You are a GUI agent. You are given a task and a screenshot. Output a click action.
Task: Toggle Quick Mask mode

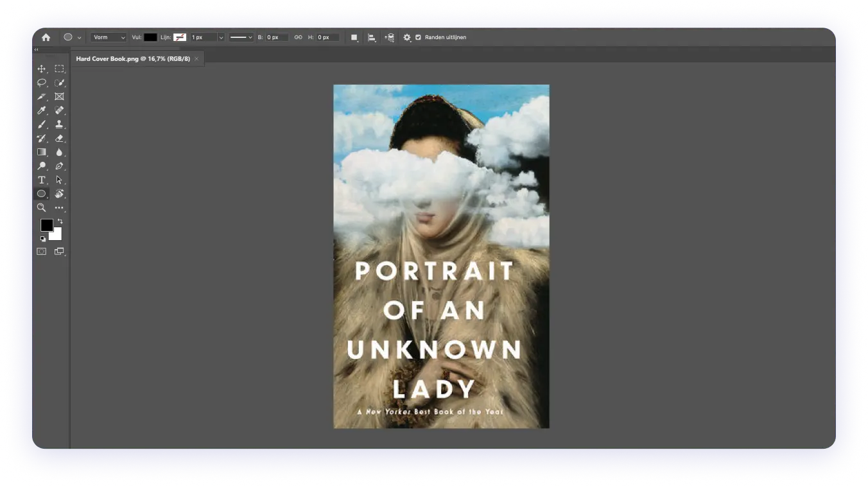coord(42,252)
